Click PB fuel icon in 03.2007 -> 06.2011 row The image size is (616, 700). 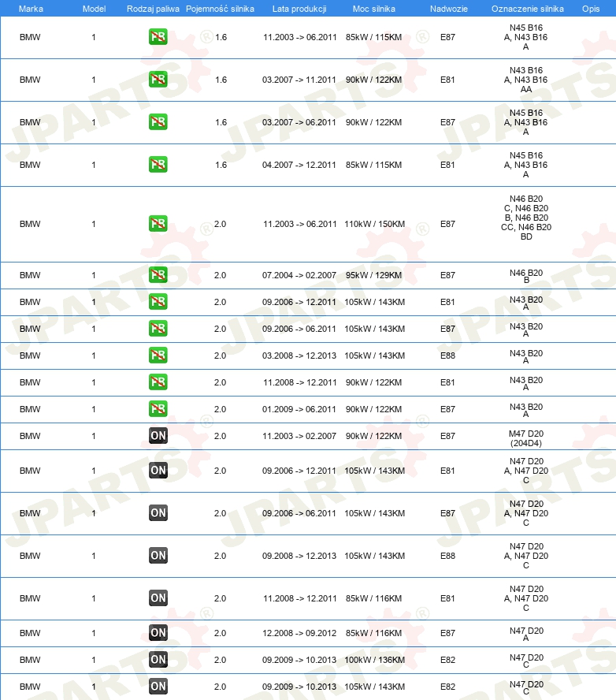pyautogui.click(x=158, y=122)
